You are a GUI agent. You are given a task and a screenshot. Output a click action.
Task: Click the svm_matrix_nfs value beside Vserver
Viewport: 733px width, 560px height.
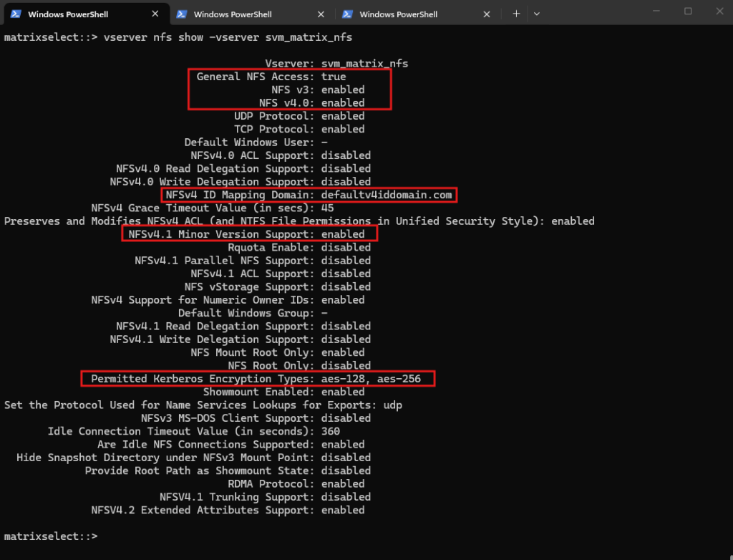pyautogui.click(x=364, y=63)
